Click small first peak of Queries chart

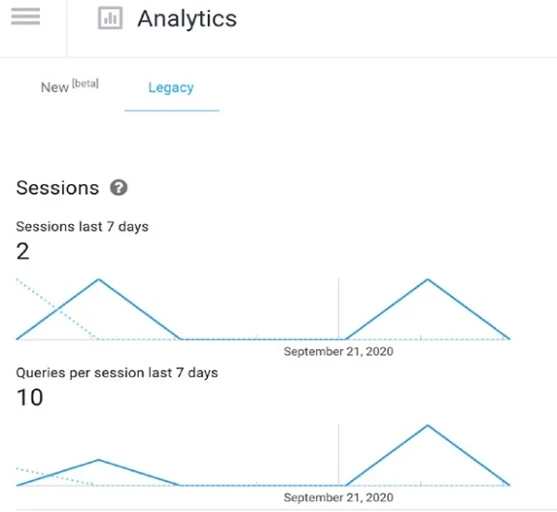[x=99, y=460]
